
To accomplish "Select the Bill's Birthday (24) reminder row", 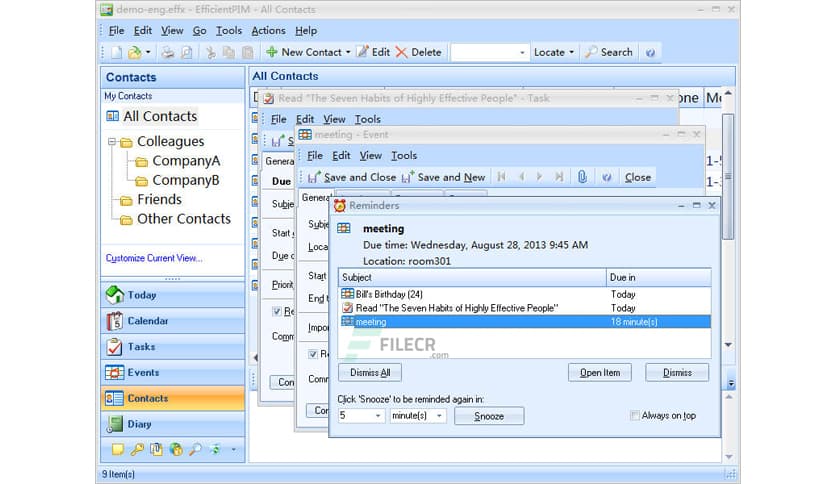I will tap(525, 294).
